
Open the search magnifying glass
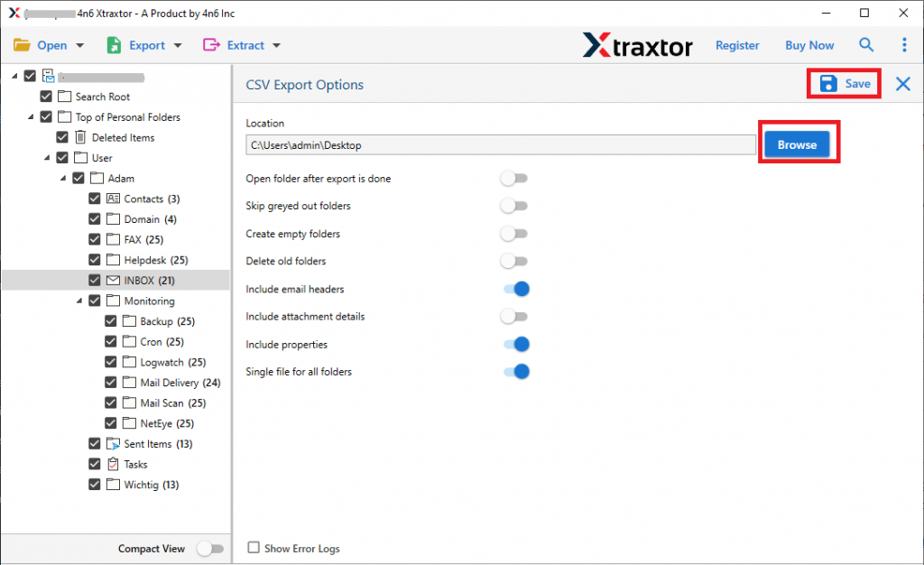coord(866,44)
